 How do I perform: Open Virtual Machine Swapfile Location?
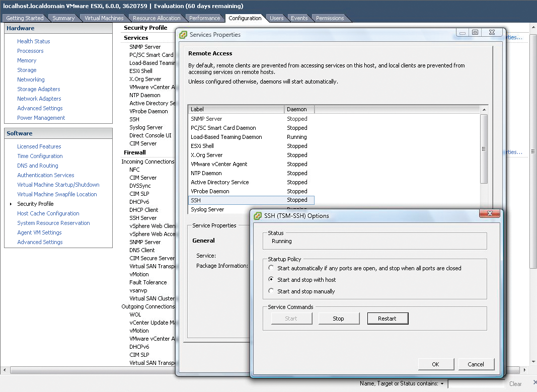(57, 194)
